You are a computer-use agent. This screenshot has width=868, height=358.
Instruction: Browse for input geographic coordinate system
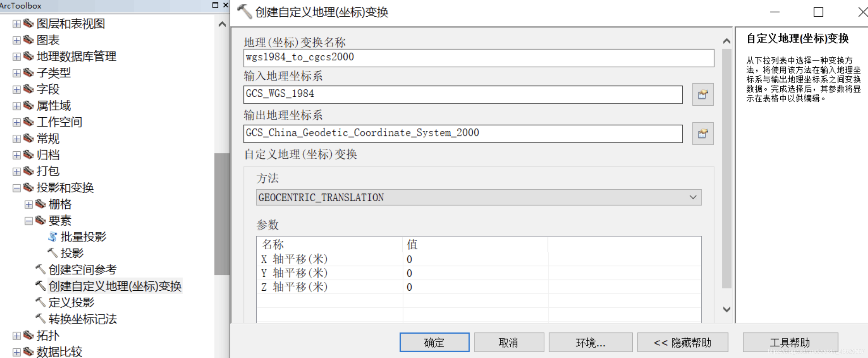pyautogui.click(x=703, y=95)
